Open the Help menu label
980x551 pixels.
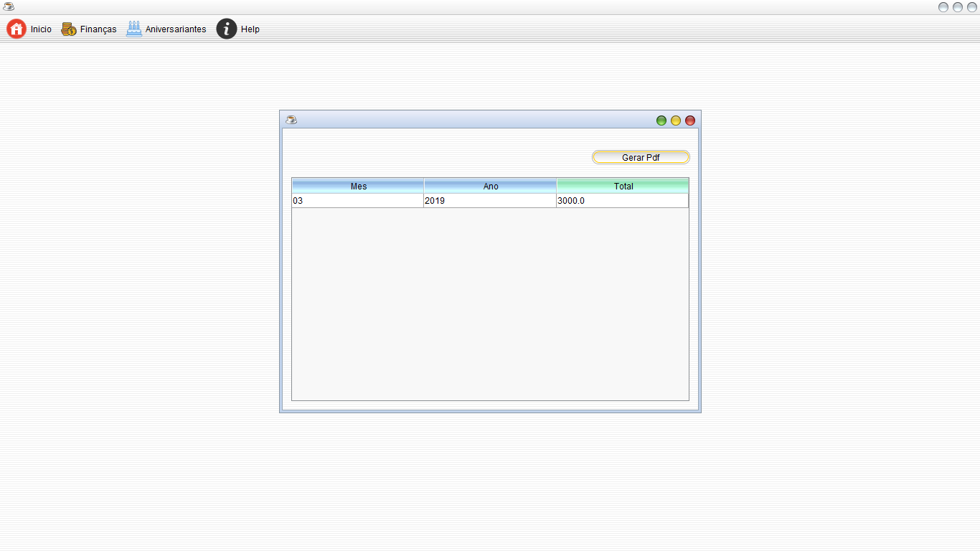point(250,29)
